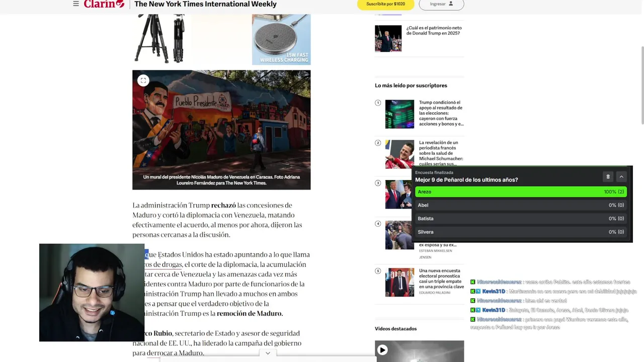Click the number 2 ranking badge
The image size is (644, 362).
(x=378, y=143)
